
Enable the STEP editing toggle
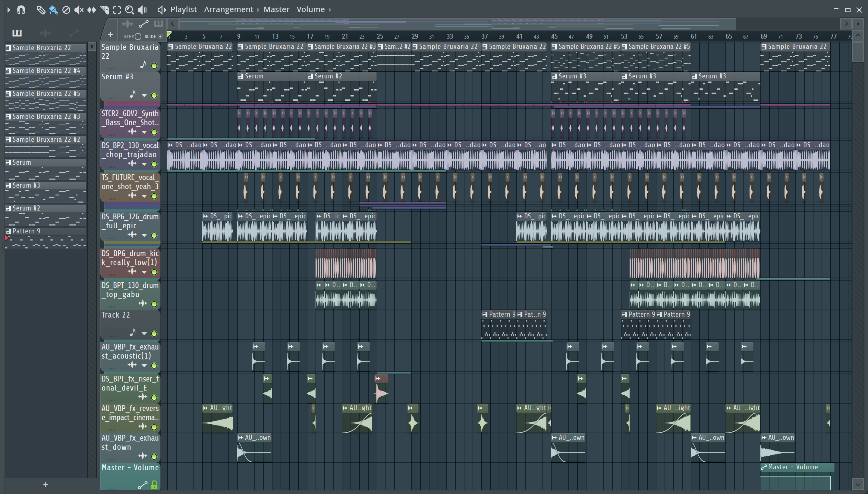pyautogui.click(x=138, y=36)
